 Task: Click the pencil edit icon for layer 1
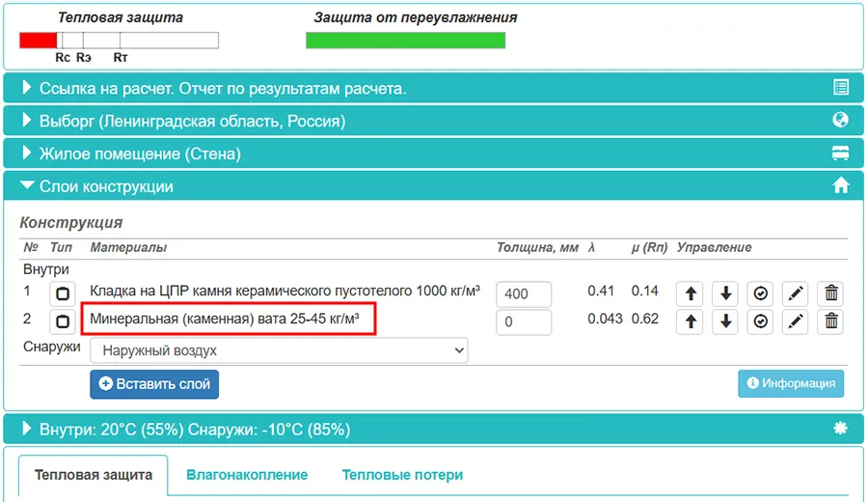point(795,293)
